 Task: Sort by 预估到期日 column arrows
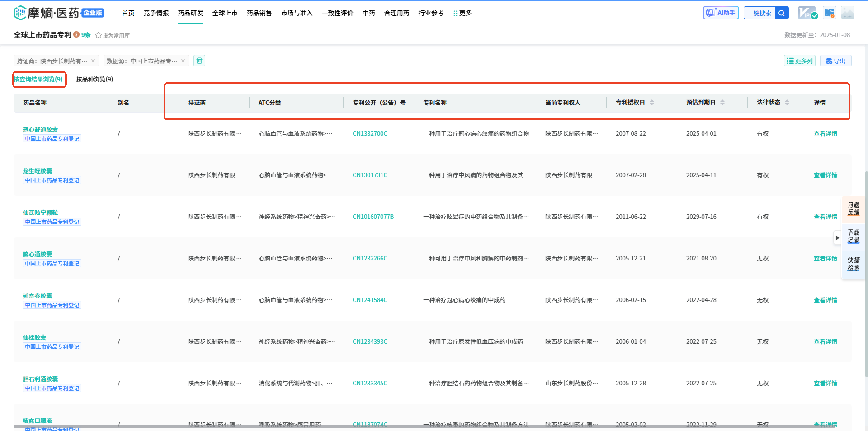(x=722, y=103)
